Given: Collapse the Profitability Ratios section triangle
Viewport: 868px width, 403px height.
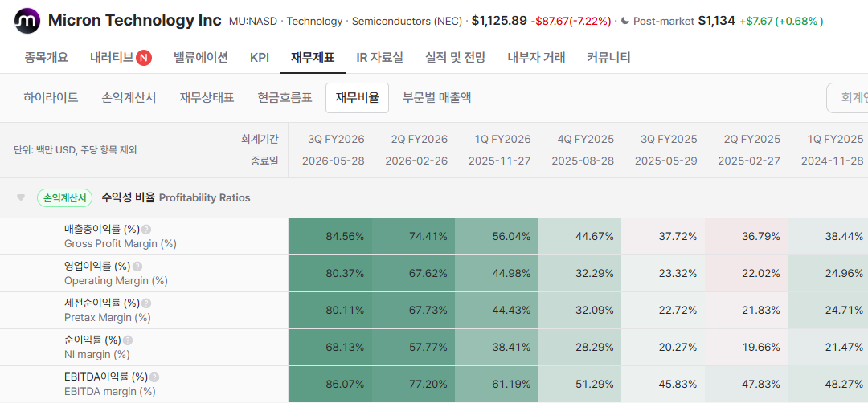Looking at the screenshot, I should point(21,198).
